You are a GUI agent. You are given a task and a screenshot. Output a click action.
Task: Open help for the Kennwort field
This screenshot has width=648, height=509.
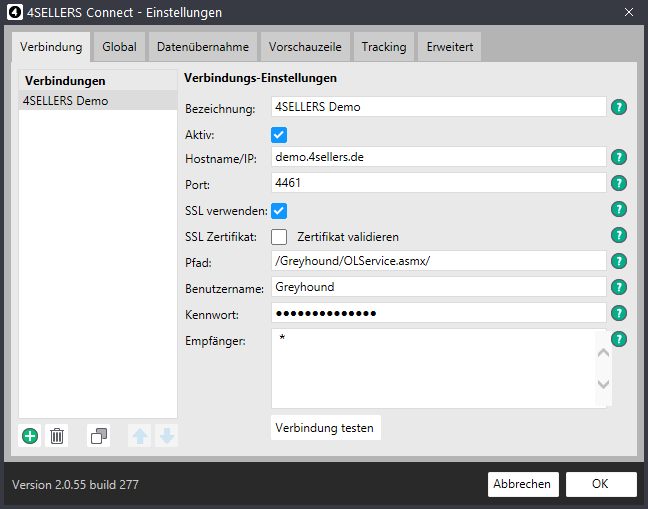pos(619,313)
